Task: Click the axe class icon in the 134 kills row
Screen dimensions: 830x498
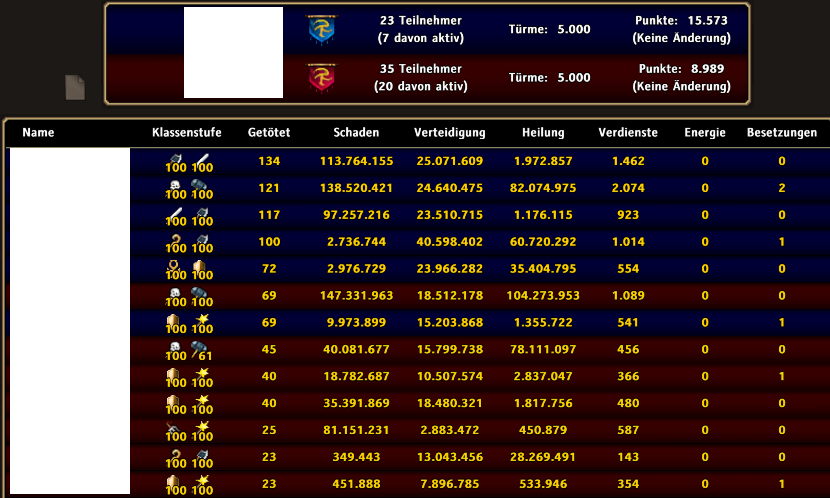Action: 175,158
